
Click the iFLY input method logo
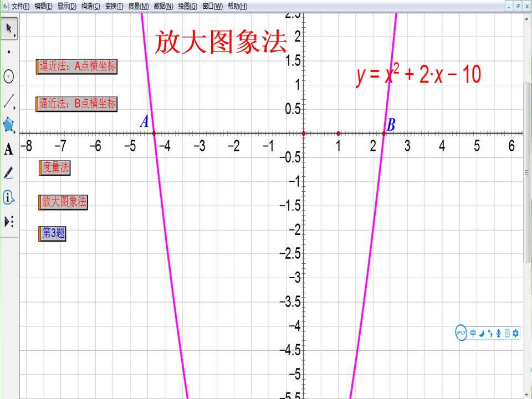point(461,333)
